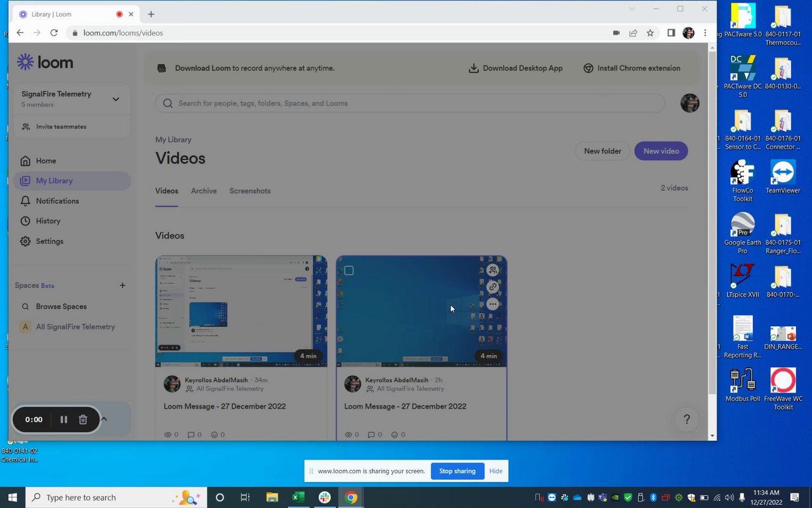
Task: Select the Google Earth Pro desktop icon
Action: pyautogui.click(x=743, y=234)
